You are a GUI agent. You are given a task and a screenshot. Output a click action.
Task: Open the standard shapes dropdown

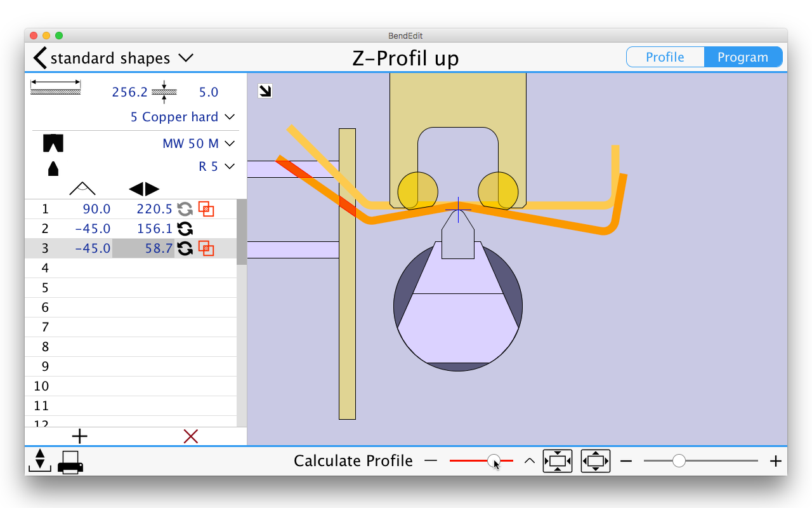point(185,58)
